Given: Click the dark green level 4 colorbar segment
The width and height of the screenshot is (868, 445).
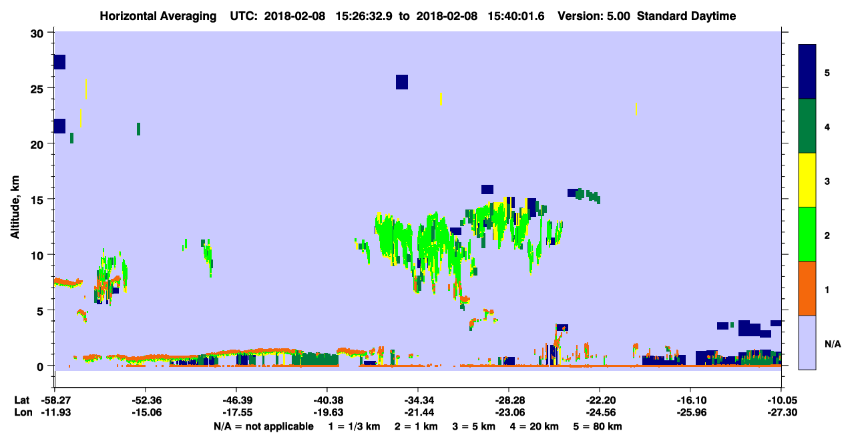Looking at the screenshot, I should [x=807, y=126].
